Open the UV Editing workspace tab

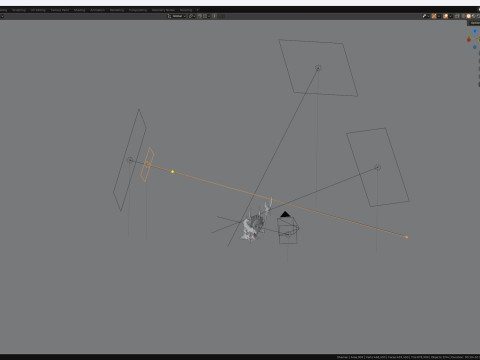[38, 10]
